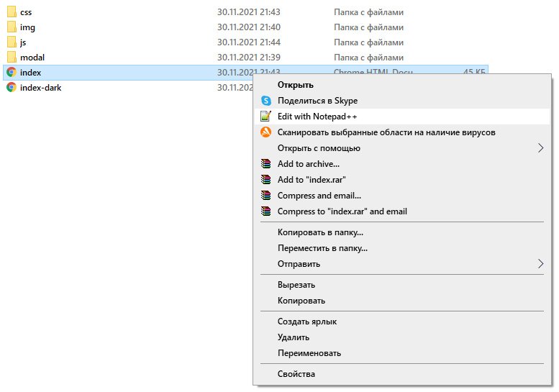Screen dimensions: 559x392
Task: Select the img folder row
Action: (28, 27)
